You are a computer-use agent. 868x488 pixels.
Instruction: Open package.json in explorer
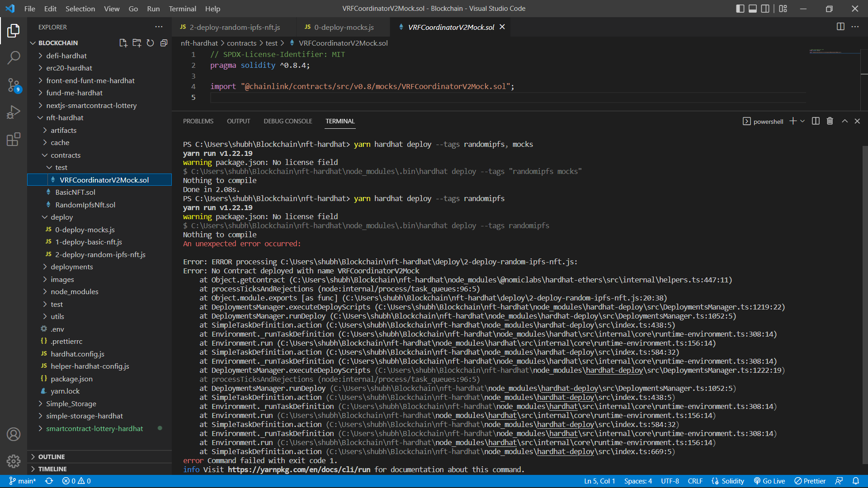click(x=71, y=379)
